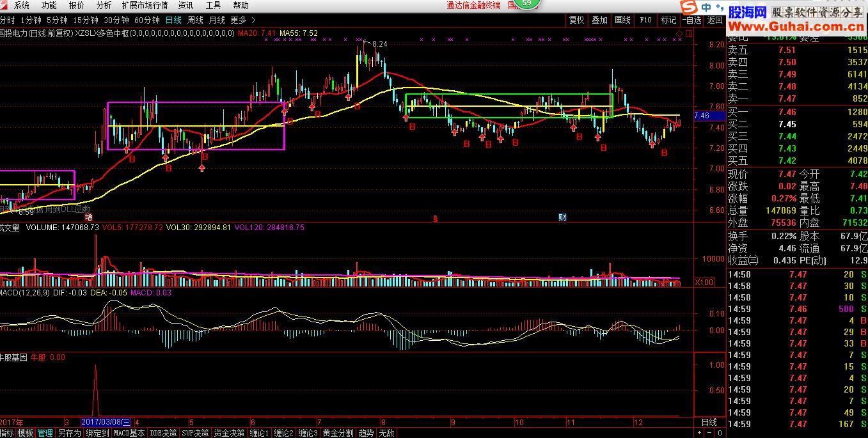
Task: Click the Sogou input method S icon
Action: 688,8
